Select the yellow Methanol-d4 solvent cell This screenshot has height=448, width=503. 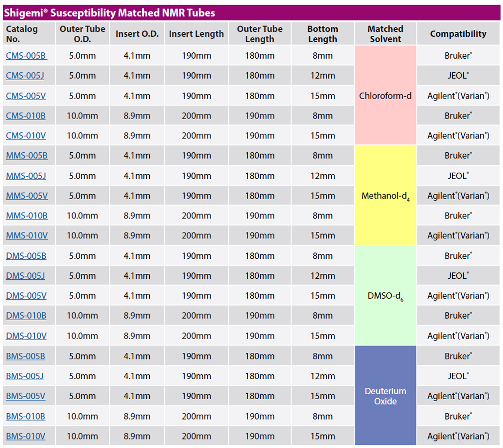click(x=385, y=196)
